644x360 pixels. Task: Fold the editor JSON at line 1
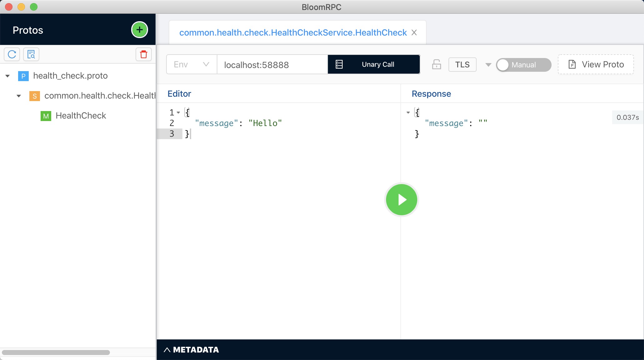click(178, 112)
